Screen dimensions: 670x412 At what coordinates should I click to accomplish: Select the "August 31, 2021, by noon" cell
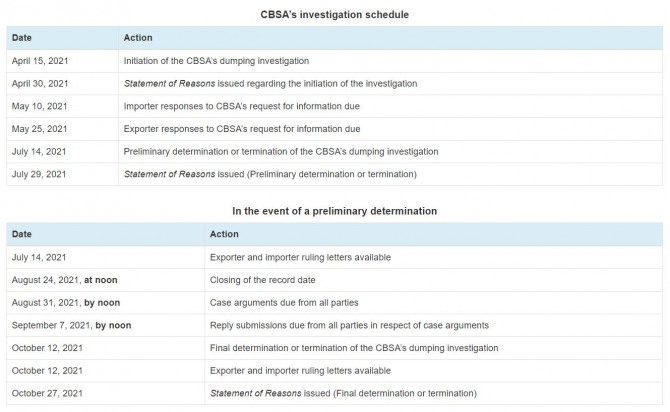[65, 302]
